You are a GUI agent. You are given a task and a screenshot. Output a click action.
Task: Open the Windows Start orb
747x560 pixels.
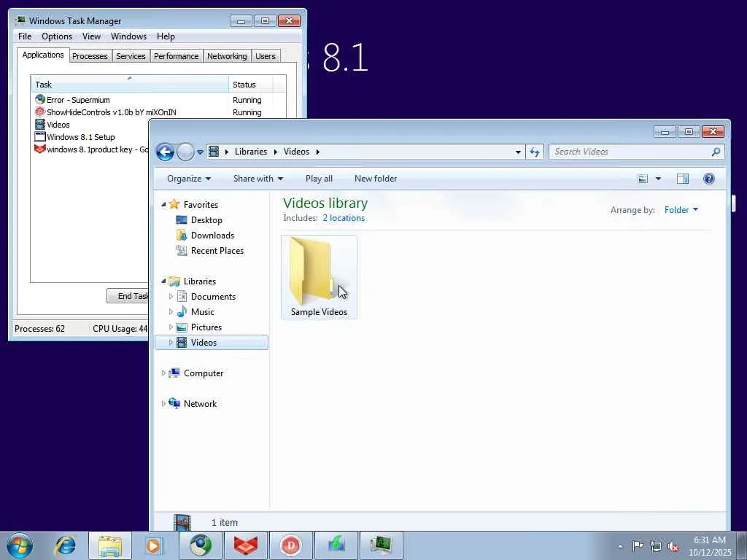click(20, 545)
